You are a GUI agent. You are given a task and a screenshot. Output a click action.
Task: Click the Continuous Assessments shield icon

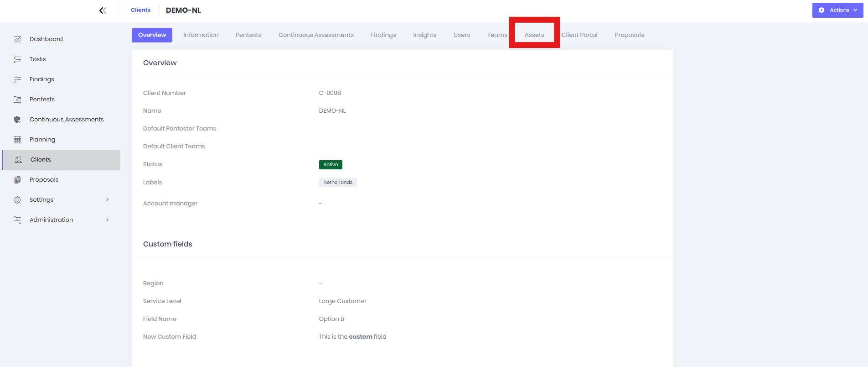(17, 120)
